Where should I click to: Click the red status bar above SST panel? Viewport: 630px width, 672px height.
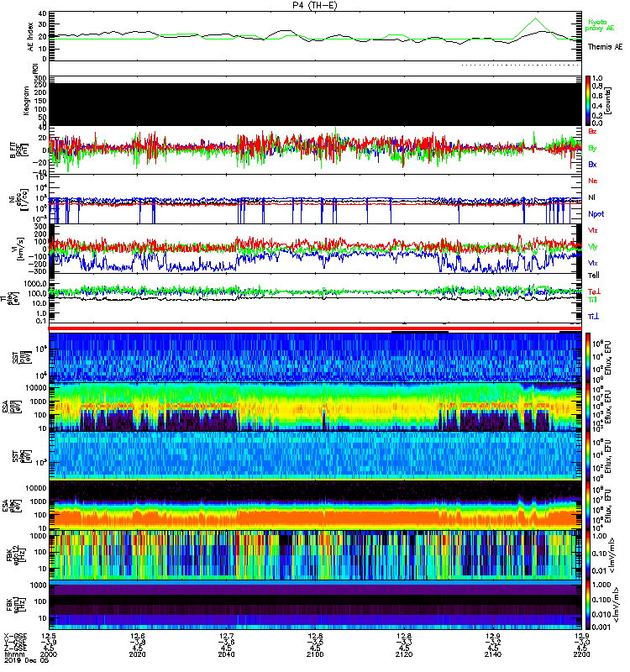[x=315, y=328]
